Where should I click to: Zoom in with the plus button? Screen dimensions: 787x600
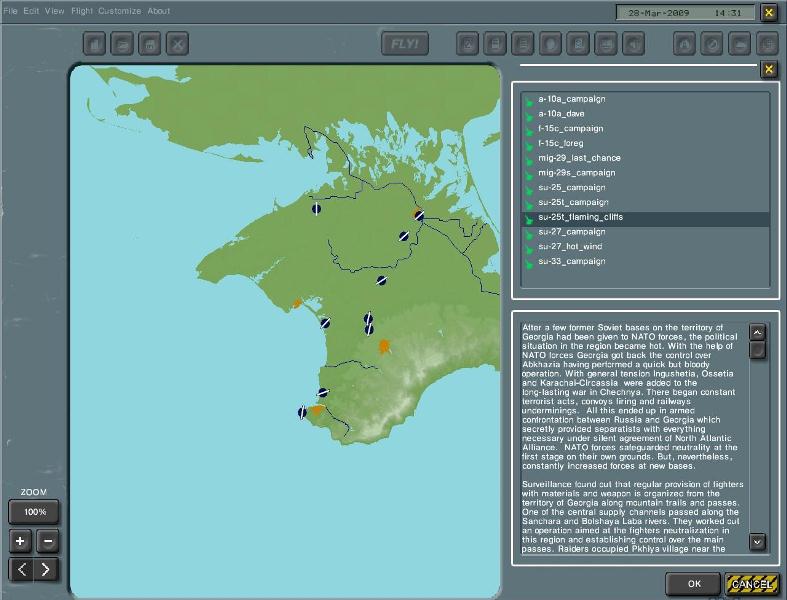click(20, 541)
